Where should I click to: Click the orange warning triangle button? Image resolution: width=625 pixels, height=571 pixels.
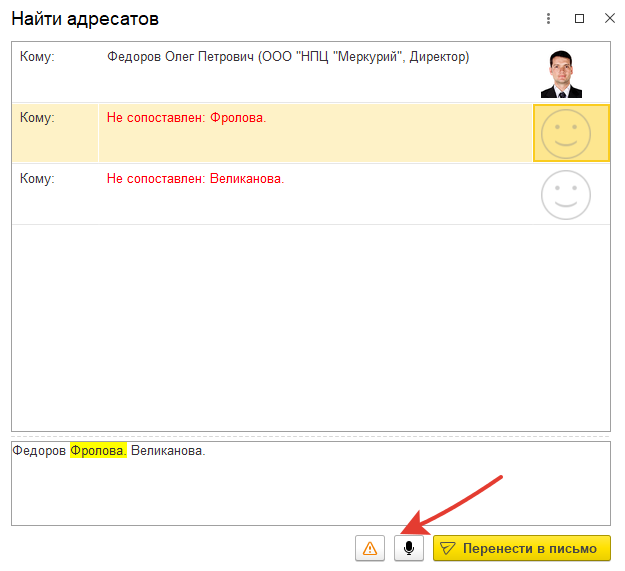370,548
